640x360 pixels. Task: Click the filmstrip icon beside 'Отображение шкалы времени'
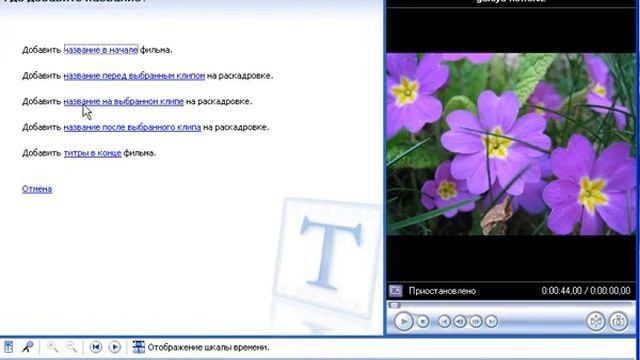[x=138, y=347]
